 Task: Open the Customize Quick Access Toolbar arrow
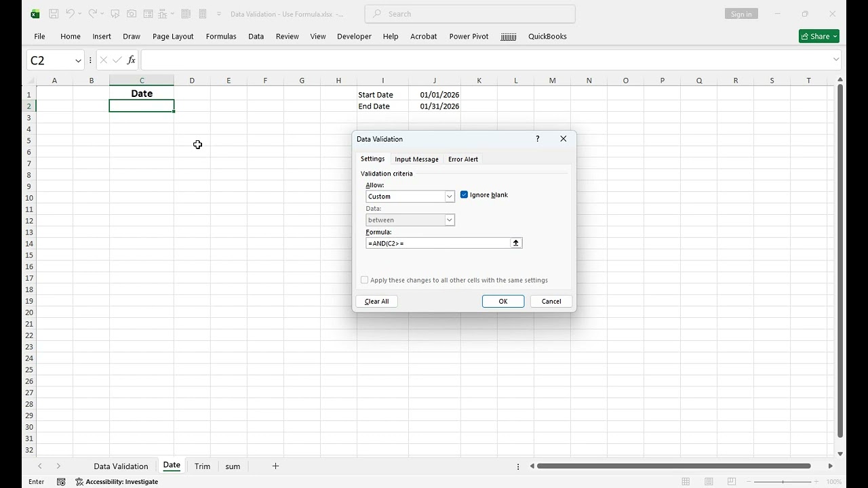(x=219, y=14)
